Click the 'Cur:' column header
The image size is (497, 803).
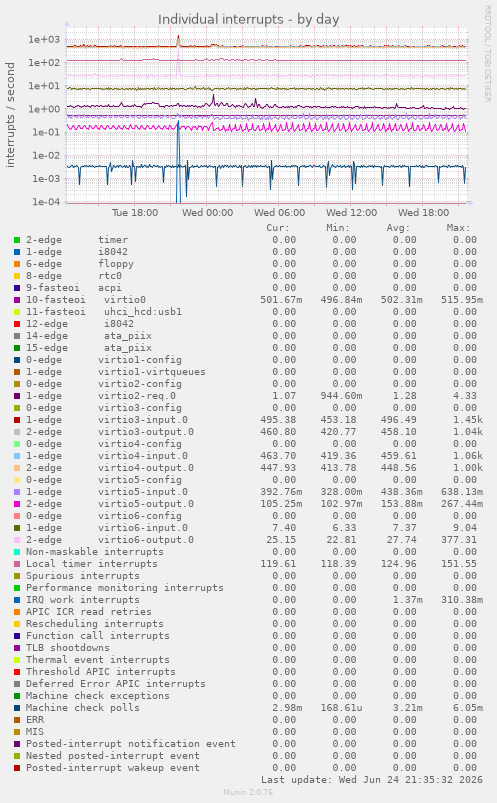pos(278,228)
